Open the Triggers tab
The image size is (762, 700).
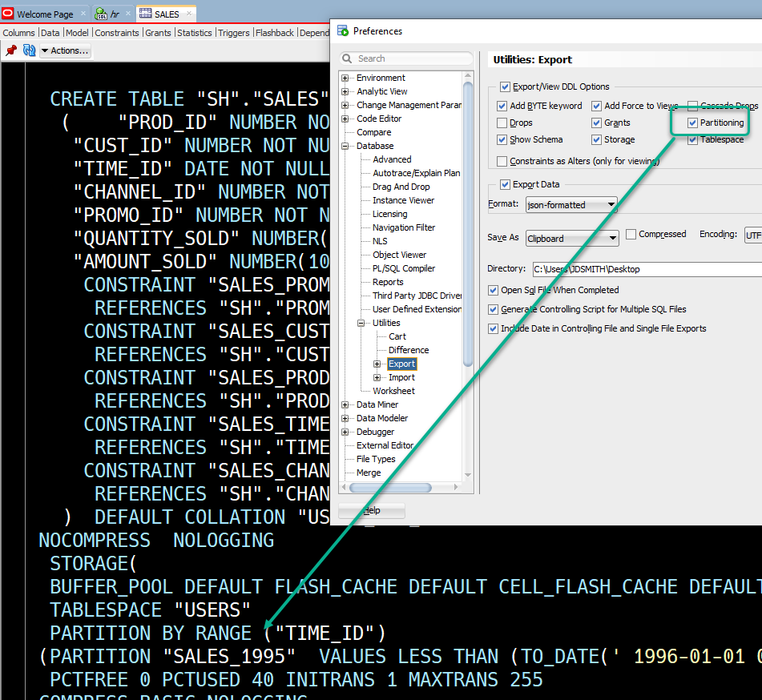pos(234,33)
